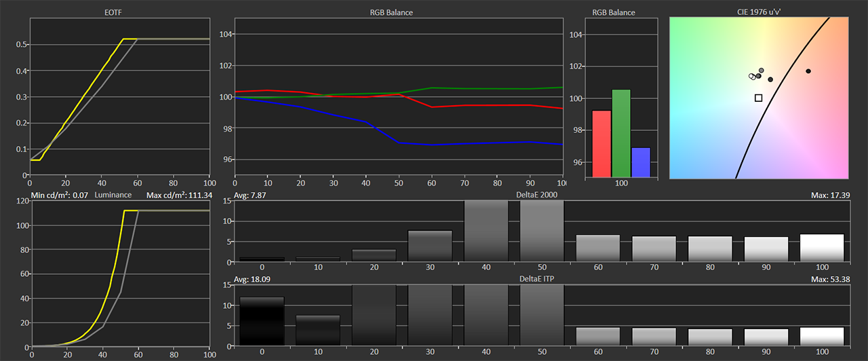Click the green bar in RGB Balance bar chart
This screenshot has width=868, height=361.
coord(621,133)
